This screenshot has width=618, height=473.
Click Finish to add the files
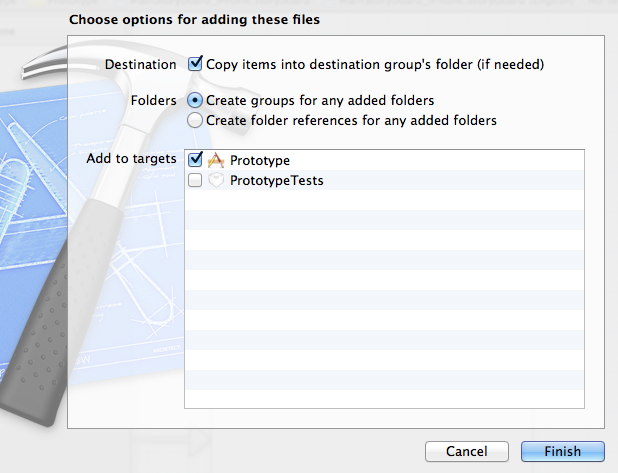pyautogui.click(x=563, y=451)
